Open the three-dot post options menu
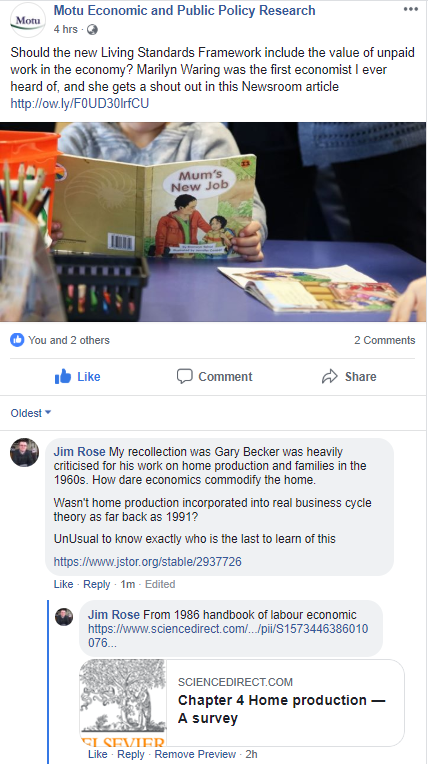 pyautogui.click(x=411, y=9)
